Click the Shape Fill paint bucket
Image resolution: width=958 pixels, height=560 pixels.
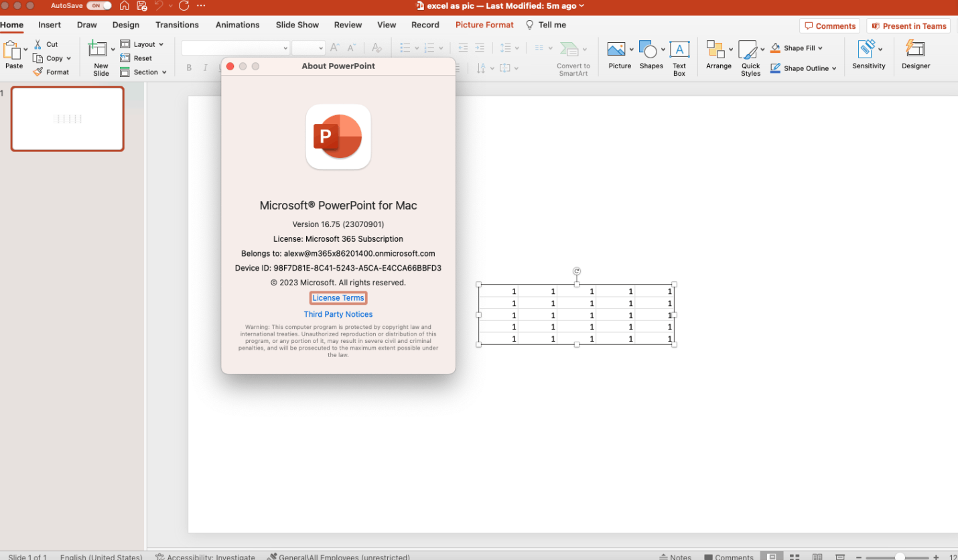776,48
